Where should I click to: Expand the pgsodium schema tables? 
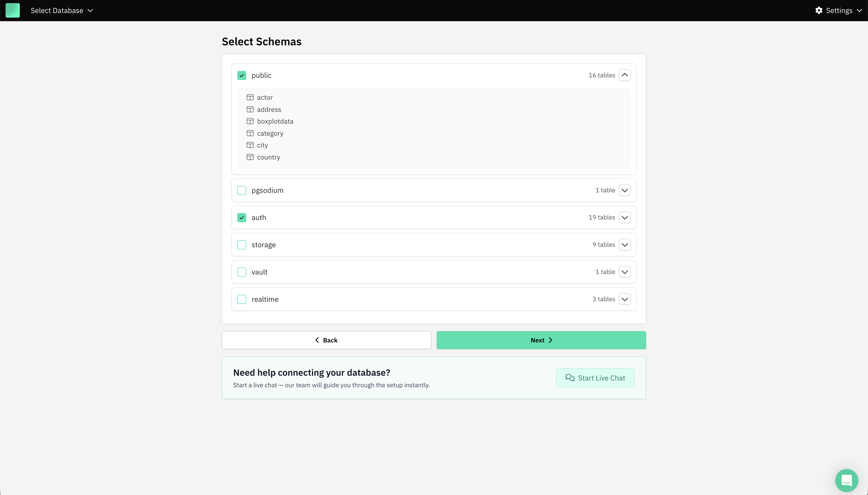[x=625, y=190]
